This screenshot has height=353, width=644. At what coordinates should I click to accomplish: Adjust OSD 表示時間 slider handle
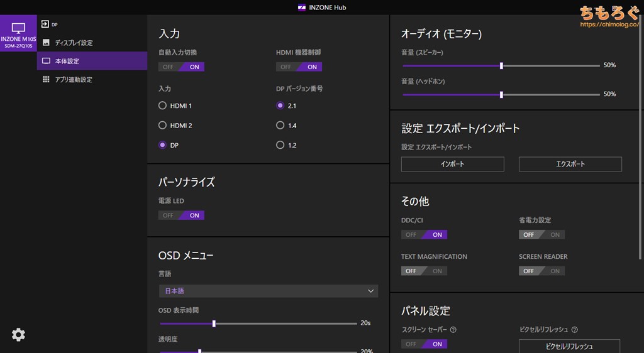pos(214,323)
